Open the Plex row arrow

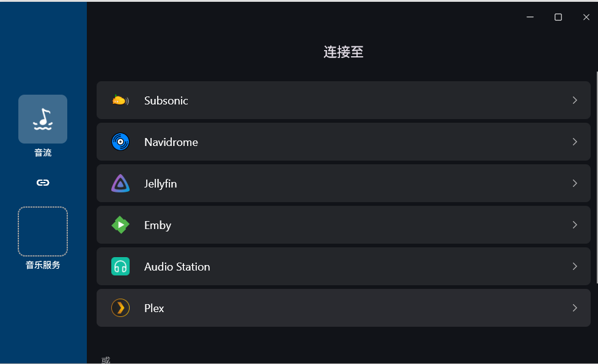click(575, 308)
